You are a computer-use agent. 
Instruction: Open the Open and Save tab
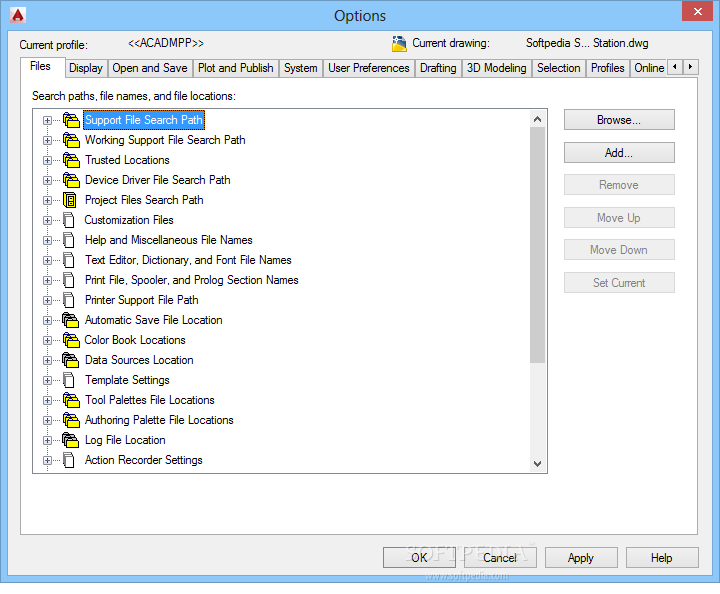(150, 68)
